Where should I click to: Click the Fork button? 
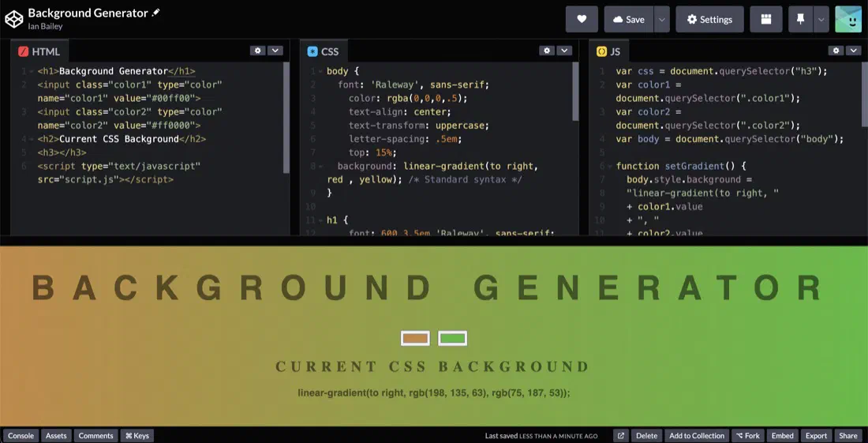point(747,436)
